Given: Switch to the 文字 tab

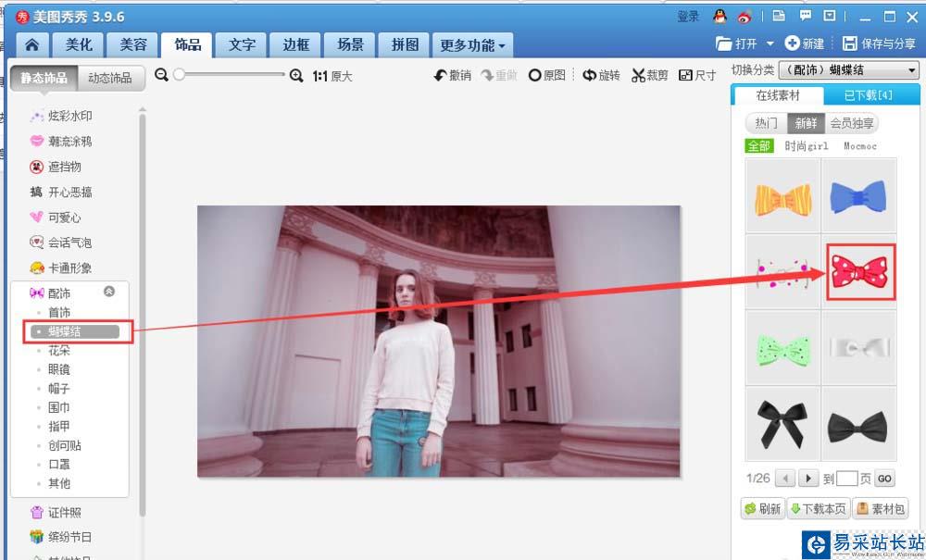Looking at the screenshot, I should (x=242, y=44).
